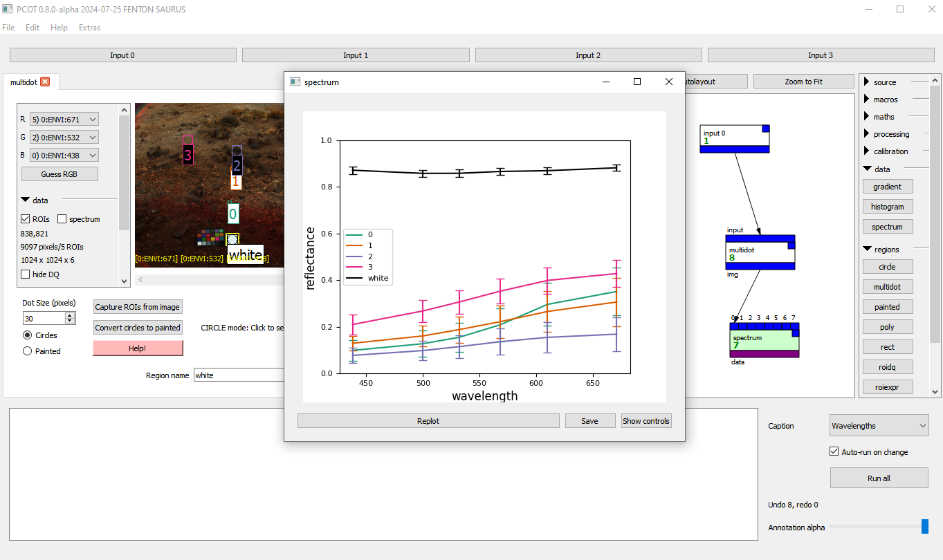The image size is (943, 560).
Task: Open the red channel ENVI:671 dropdown
Action: [64, 120]
